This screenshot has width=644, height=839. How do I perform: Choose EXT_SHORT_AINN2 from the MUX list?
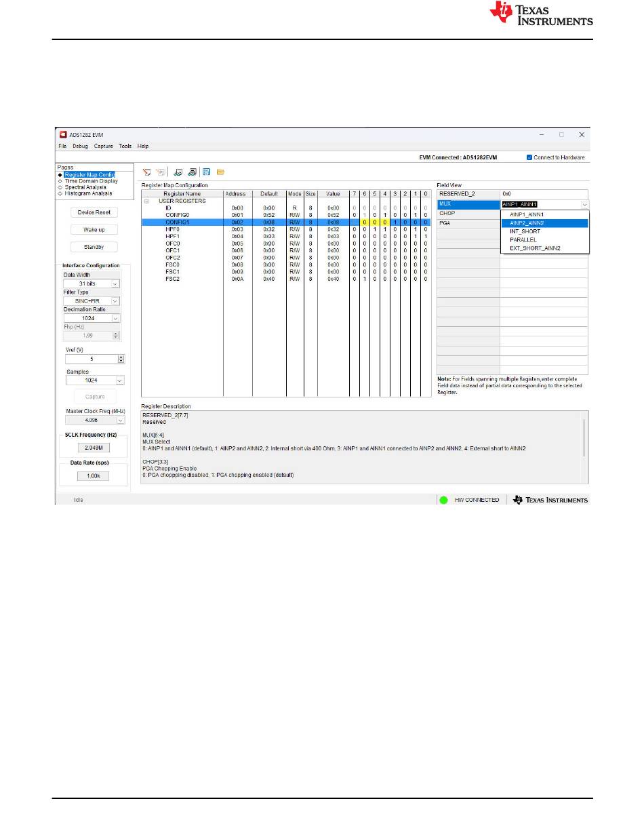(544, 248)
